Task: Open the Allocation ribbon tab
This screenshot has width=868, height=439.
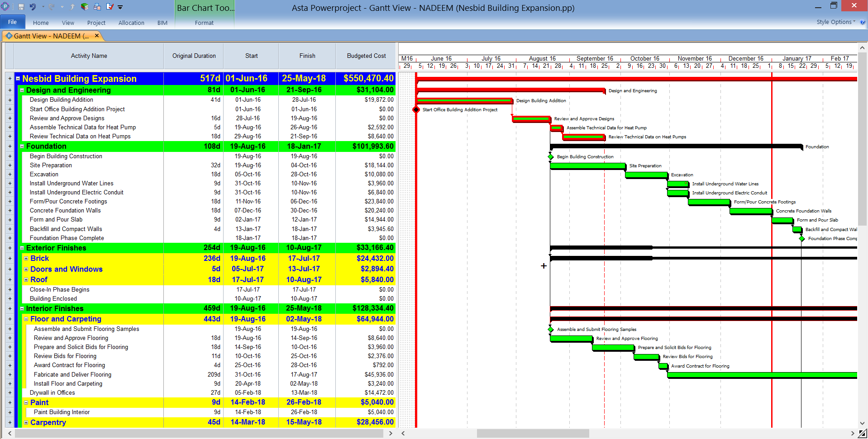Action: point(131,23)
